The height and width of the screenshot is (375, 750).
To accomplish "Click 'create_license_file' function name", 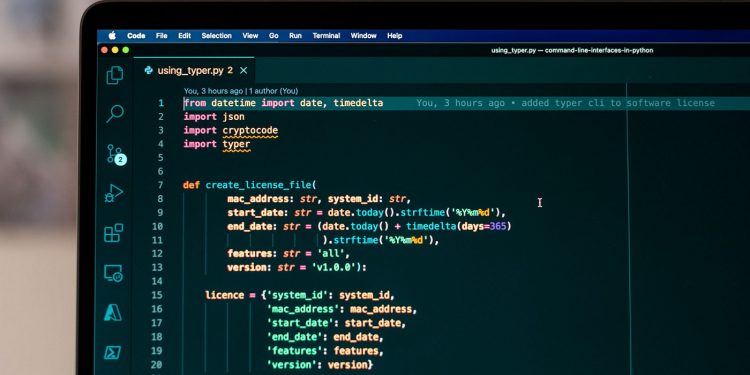I will (x=258, y=185).
